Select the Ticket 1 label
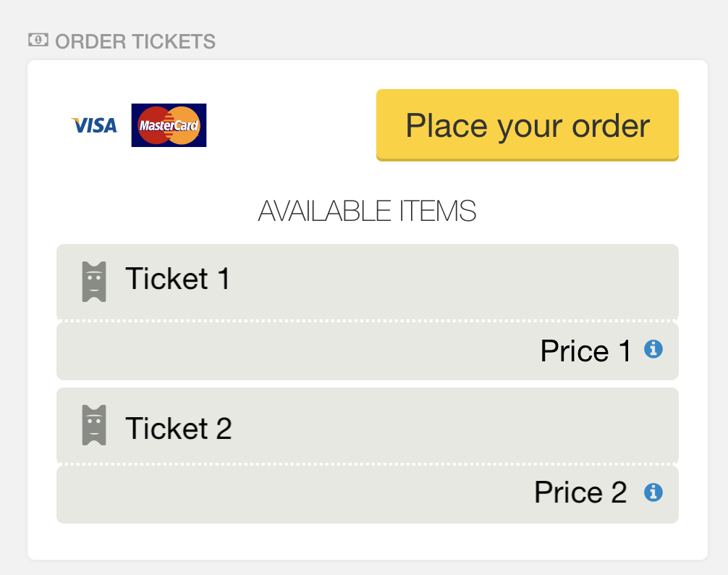The width and height of the screenshot is (728, 575). pos(178,279)
